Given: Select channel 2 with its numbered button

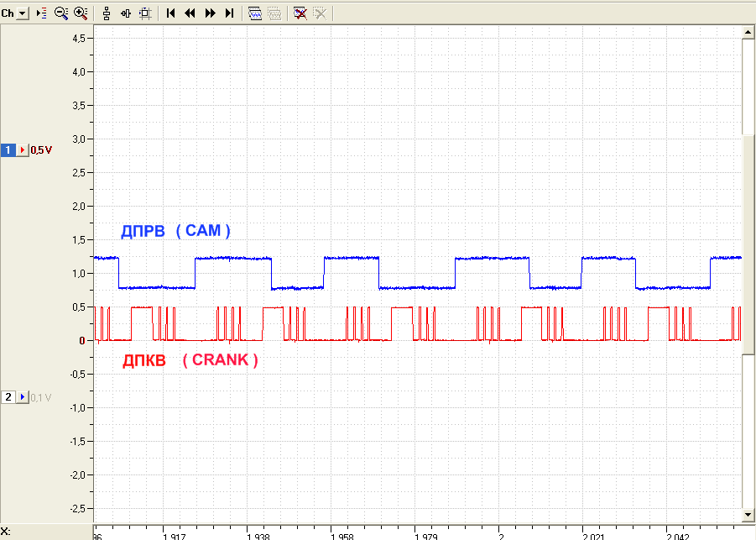Looking at the screenshot, I should [x=8, y=397].
